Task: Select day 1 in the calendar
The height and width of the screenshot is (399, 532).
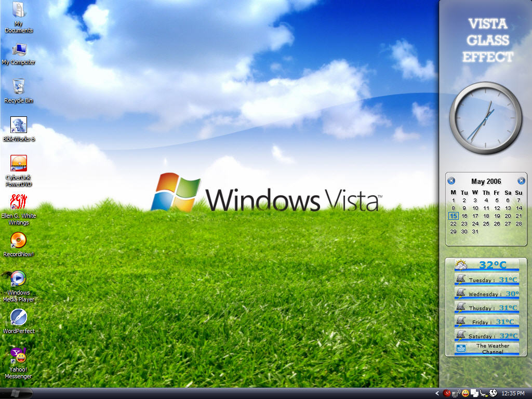Action: click(453, 200)
